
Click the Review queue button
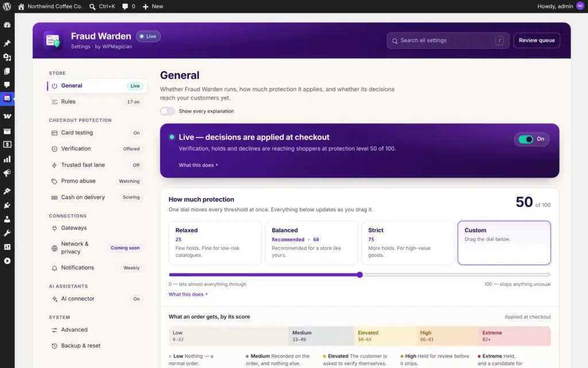537,41
